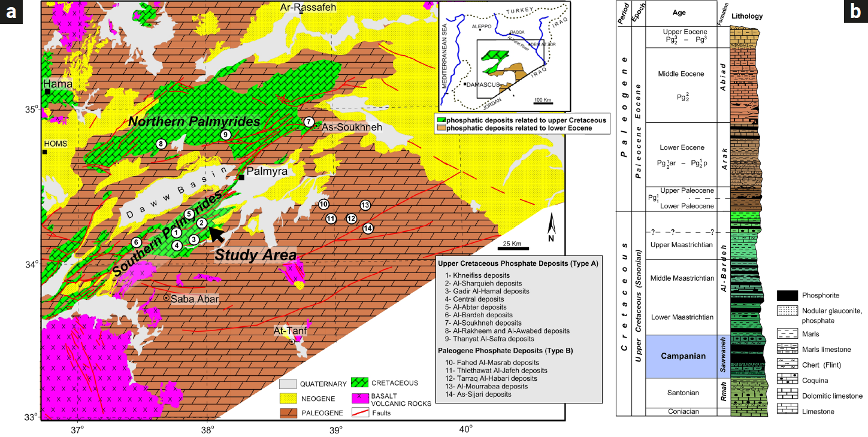868x437 pixels.
Task: Click the circled number 10 deposit marker
Action: click(323, 204)
